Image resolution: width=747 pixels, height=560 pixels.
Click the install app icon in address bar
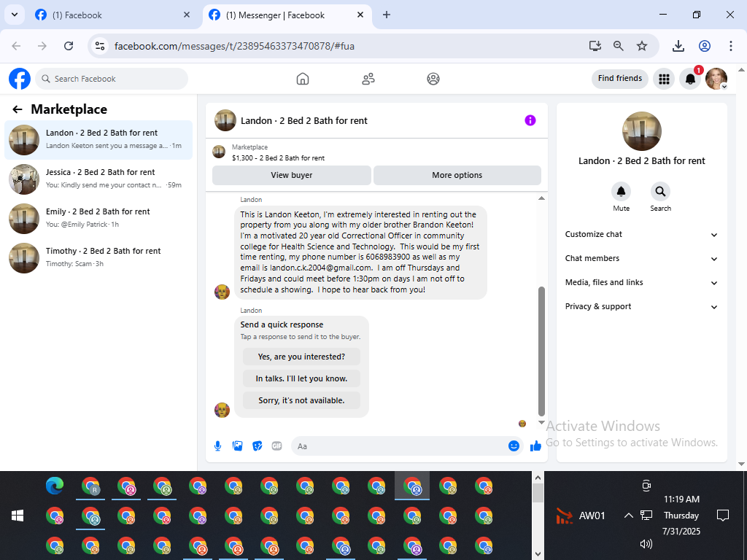click(595, 46)
